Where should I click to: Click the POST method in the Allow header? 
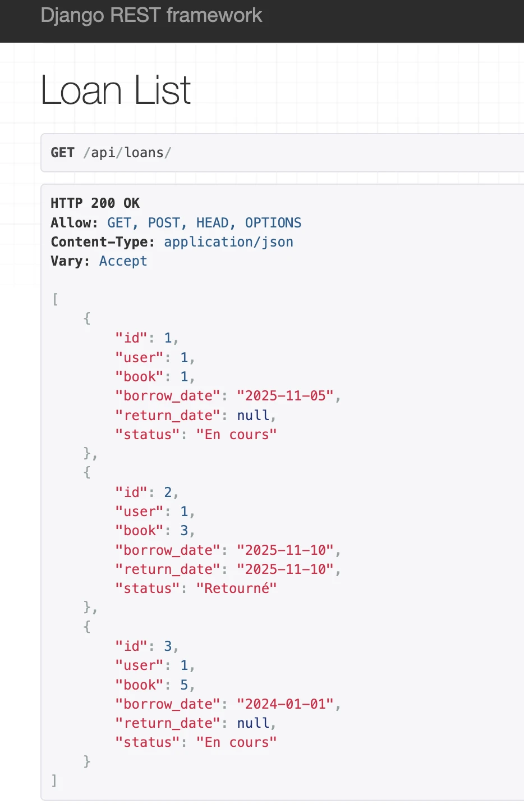point(164,223)
